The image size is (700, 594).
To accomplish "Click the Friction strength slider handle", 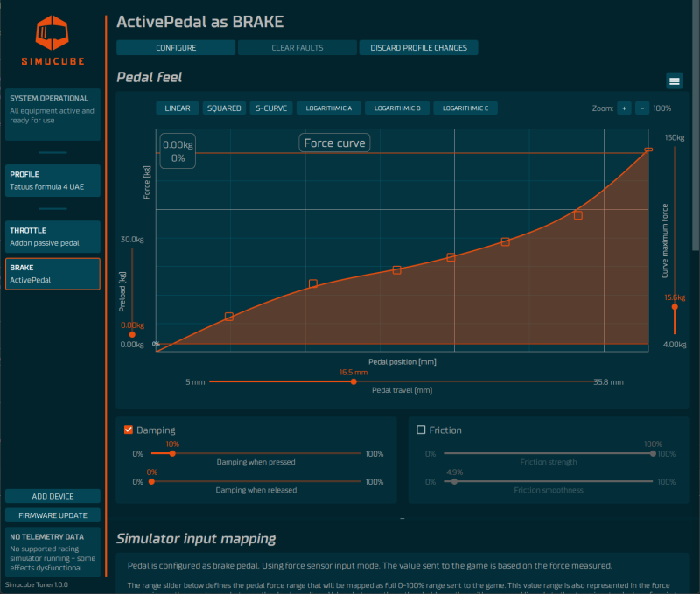I will [x=653, y=453].
